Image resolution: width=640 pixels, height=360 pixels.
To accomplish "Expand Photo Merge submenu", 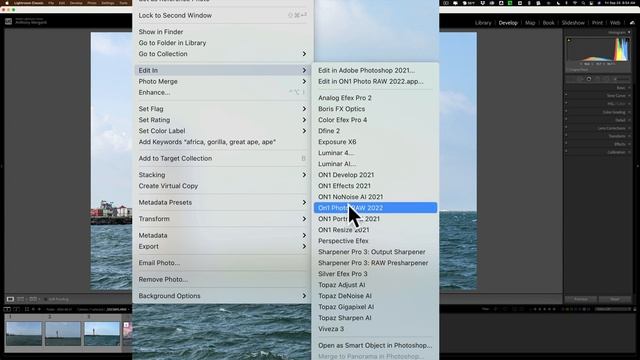I will coord(223,81).
